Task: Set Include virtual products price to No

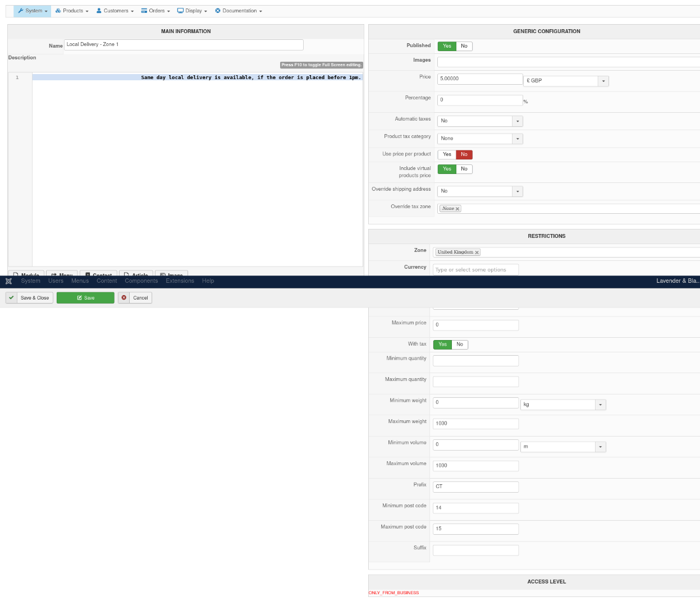Action: point(464,169)
